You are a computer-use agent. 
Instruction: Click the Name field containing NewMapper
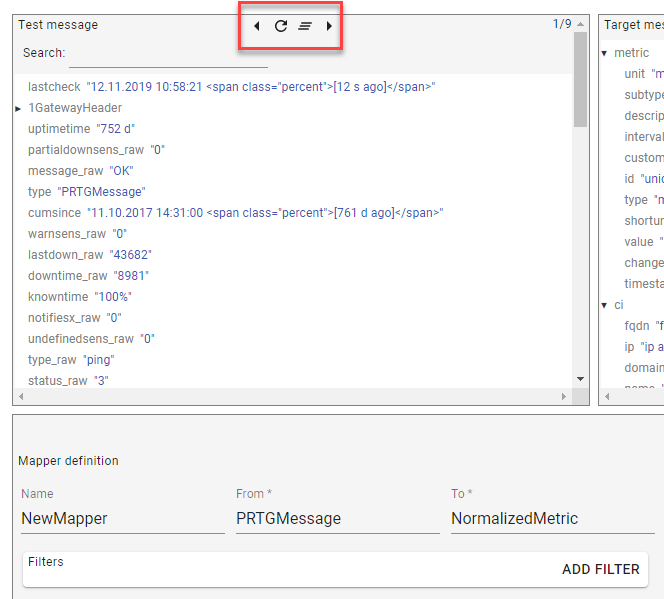[x=118, y=518]
